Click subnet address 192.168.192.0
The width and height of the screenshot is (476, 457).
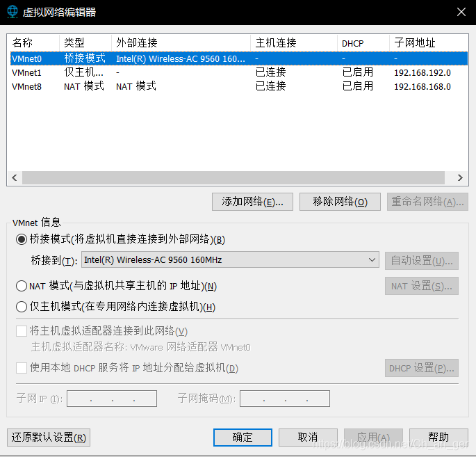tap(422, 72)
